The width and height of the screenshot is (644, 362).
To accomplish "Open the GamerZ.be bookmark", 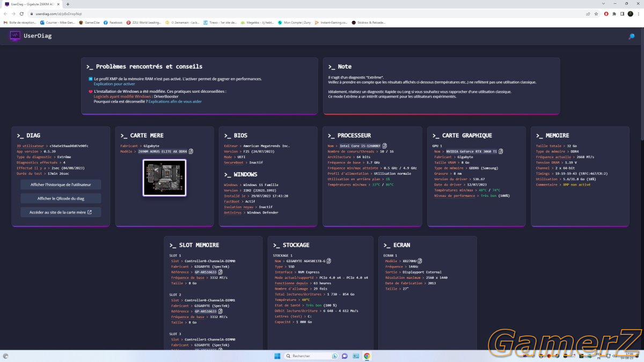I will click(x=88, y=23).
